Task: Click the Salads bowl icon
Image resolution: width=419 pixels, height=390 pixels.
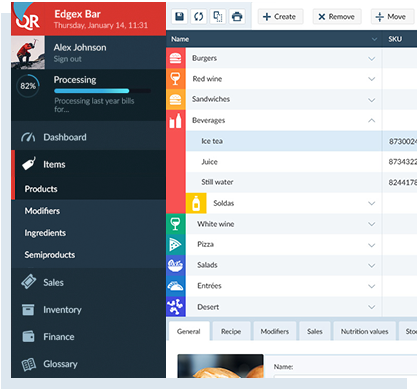Action: click(176, 265)
